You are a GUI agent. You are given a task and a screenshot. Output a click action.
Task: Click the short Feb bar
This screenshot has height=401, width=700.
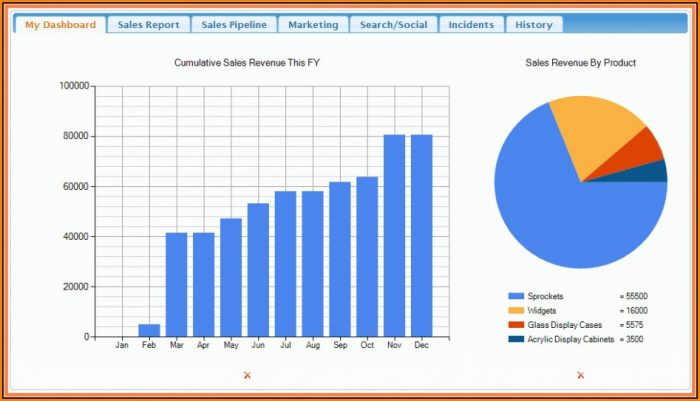[149, 330]
